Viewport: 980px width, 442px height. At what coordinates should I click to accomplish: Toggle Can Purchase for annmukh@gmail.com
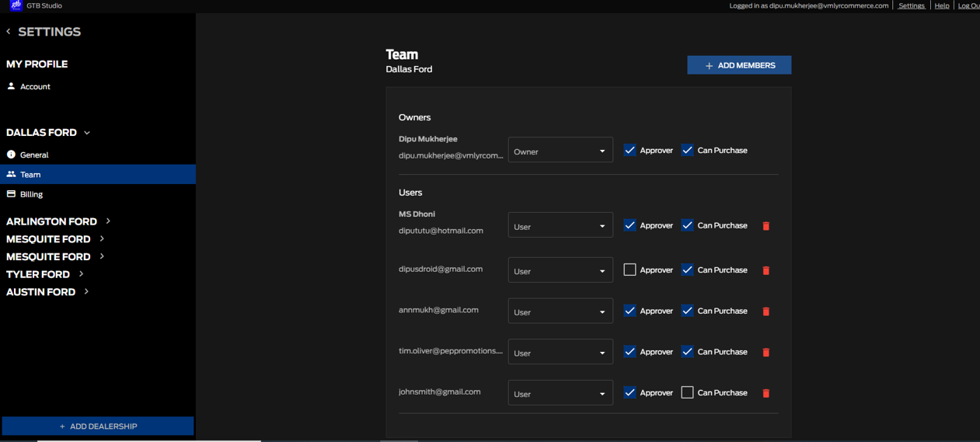point(687,311)
